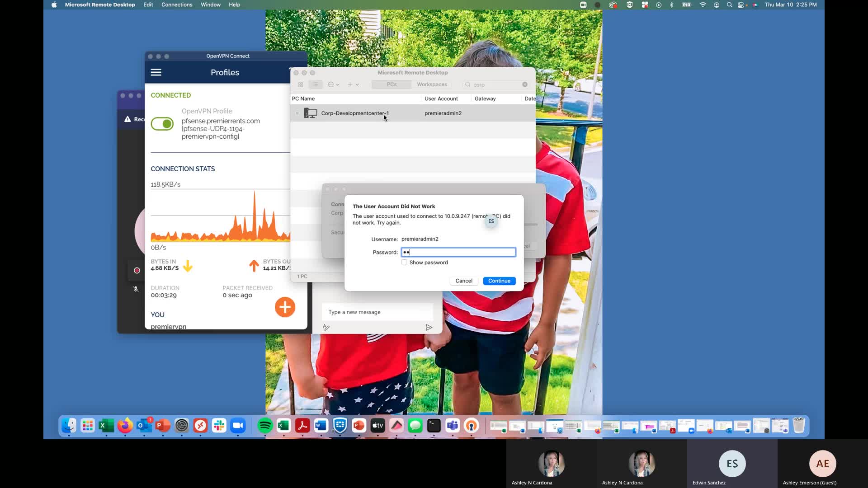Open the feedback/options dropdown in Remote Desktop toolbar

pyautogui.click(x=333, y=84)
